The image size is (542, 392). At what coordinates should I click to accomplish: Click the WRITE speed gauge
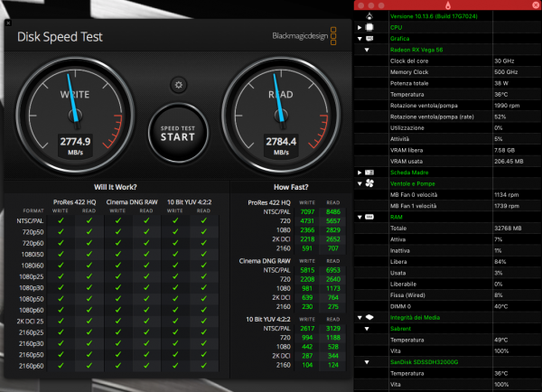click(74, 113)
